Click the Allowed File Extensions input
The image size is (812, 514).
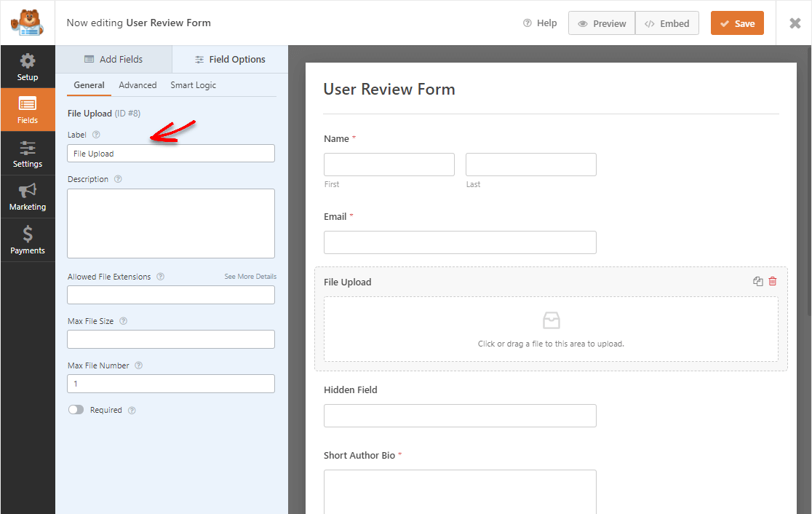pos(171,295)
